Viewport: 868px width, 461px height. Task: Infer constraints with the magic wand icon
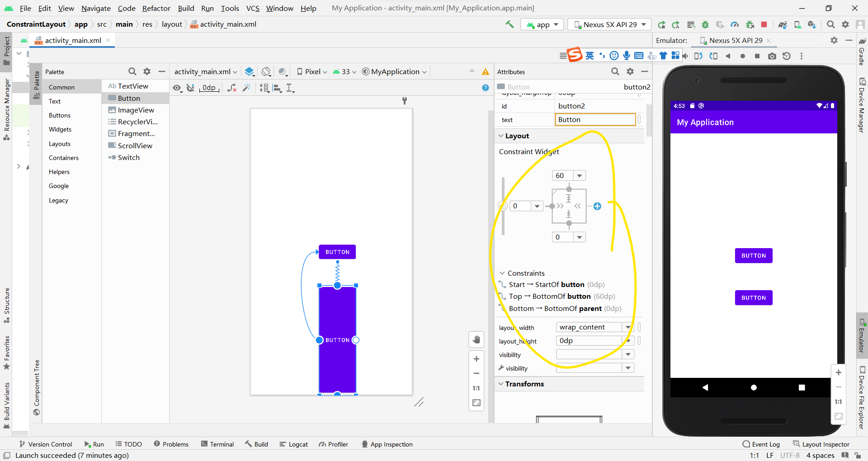247,88
